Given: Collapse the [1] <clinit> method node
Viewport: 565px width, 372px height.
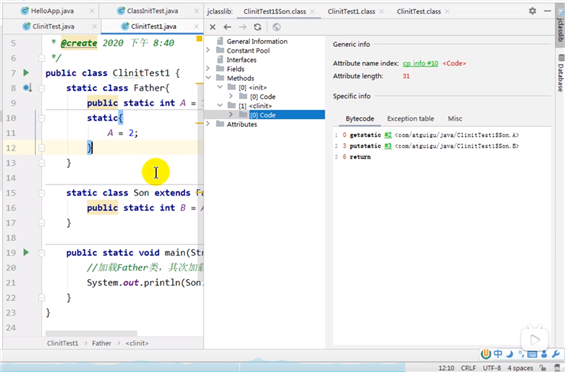Looking at the screenshot, I should click(220, 105).
